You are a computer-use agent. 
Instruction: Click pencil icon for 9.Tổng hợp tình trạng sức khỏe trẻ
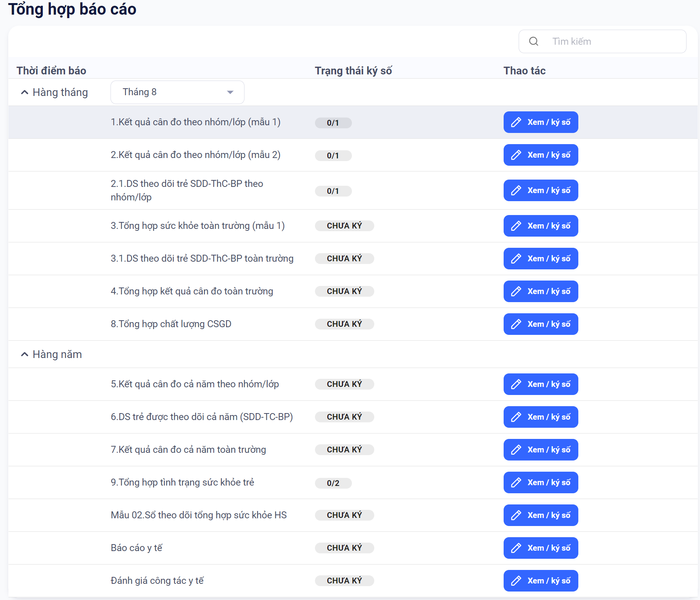pyautogui.click(x=516, y=482)
